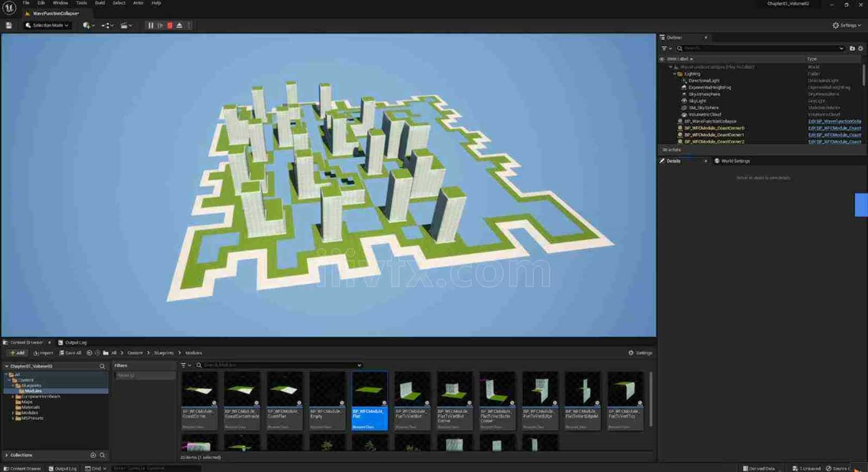Image resolution: width=868 pixels, height=472 pixels.
Task: Select VolumetricCloud in the Outliner
Action: pos(705,115)
